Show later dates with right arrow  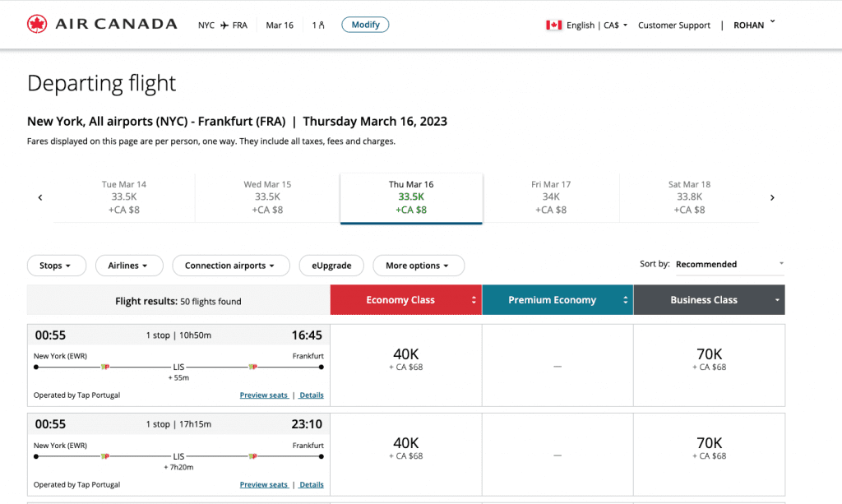pyautogui.click(x=772, y=197)
